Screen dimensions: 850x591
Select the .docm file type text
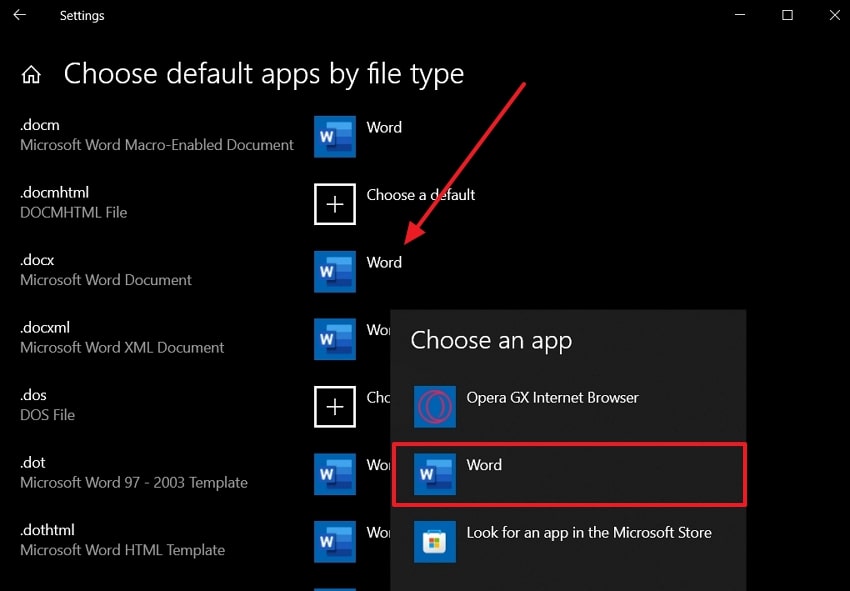coord(40,125)
